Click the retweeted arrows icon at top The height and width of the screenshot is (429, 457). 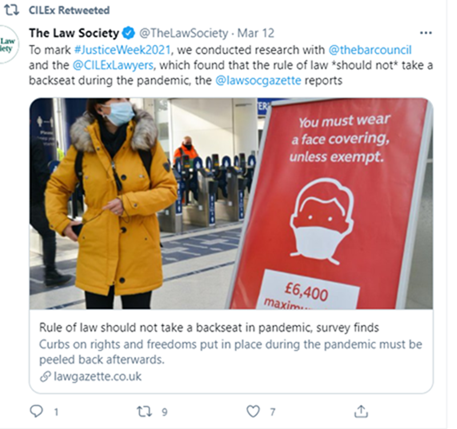tap(11, 10)
